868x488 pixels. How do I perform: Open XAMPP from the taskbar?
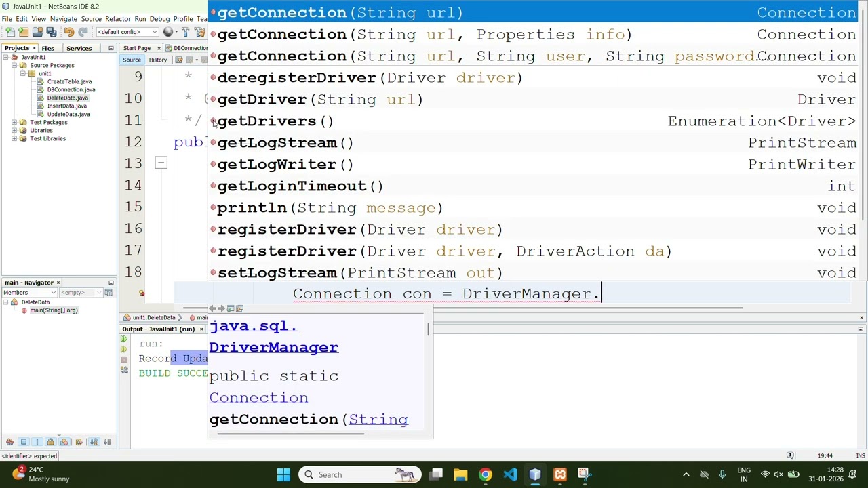(560, 474)
